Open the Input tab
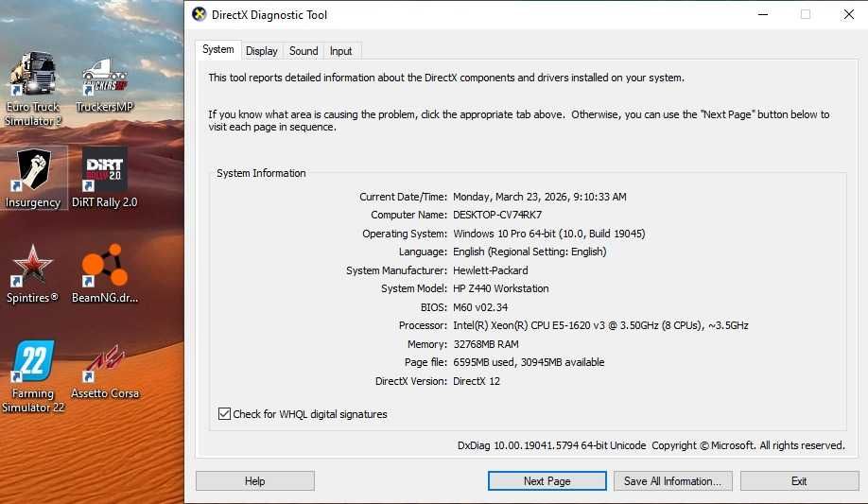This screenshot has width=868, height=504. point(341,51)
